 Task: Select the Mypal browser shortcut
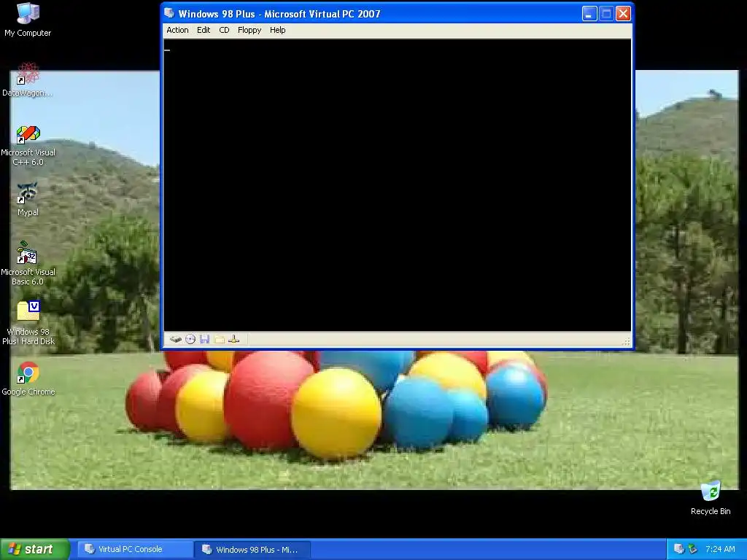tap(28, 200)
